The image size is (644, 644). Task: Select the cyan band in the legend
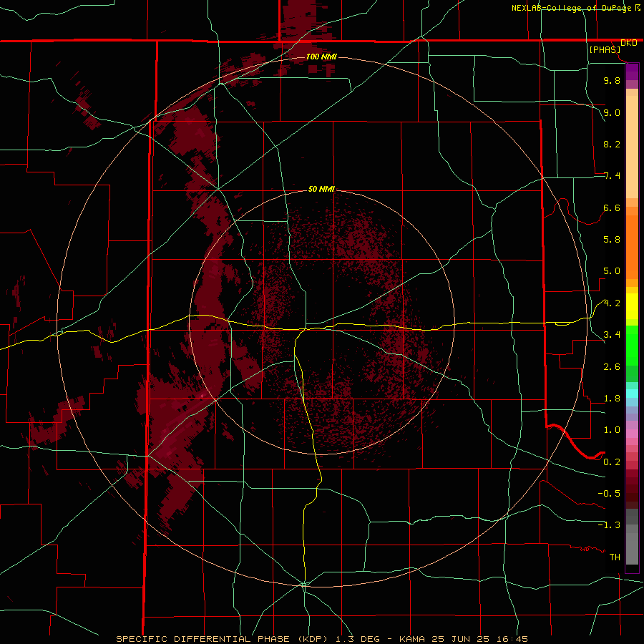point(632,394)
